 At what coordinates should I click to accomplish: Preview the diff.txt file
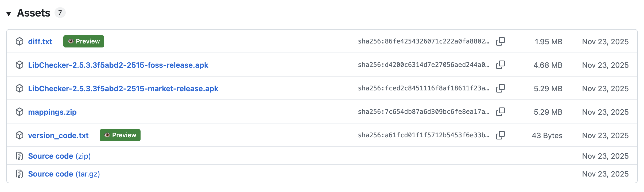tap(84, 41)
